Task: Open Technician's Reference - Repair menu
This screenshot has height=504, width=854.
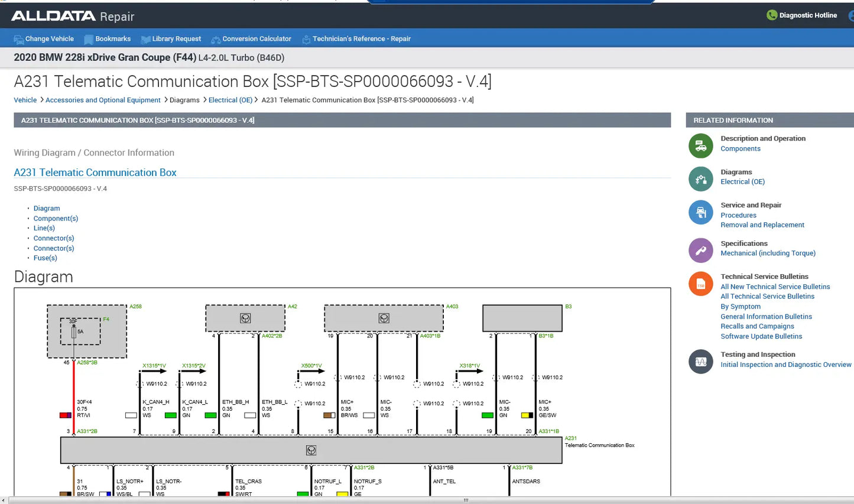Action: (x=361, y=39)
